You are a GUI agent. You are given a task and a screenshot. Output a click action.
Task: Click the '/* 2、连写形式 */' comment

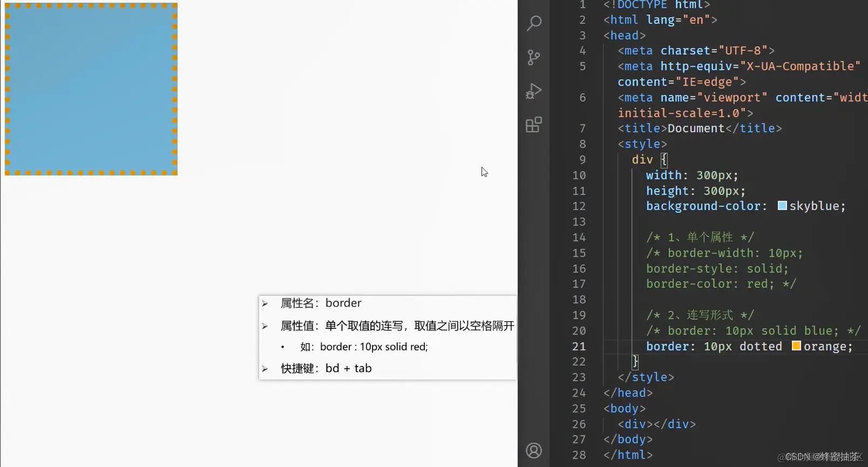(x=700, y=315)
